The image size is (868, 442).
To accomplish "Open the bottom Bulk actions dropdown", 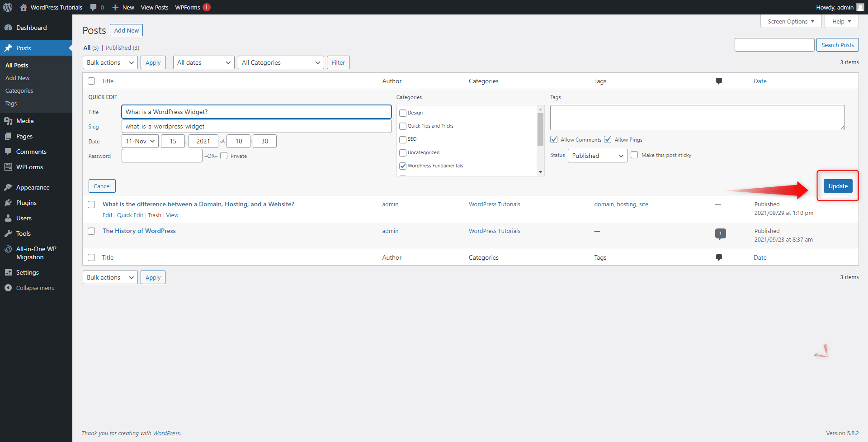I will (110, 277).
